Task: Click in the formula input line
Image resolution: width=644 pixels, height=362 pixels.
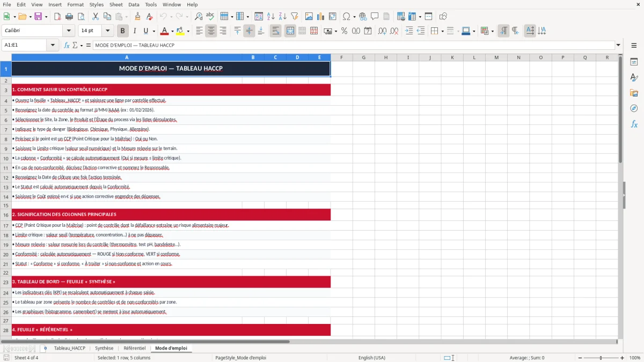Action: [353, 45]
